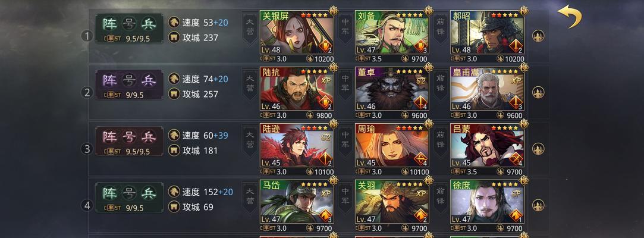This screenshot has width=644, height=238.
Task: Click the 中军 slot banner in team 3
Action: pyautogui.click(x=345, y=140)
